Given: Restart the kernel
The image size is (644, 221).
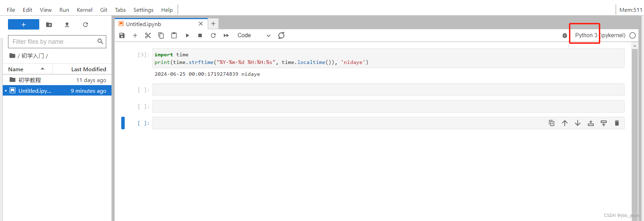Looking at the screenshot, I should click(213, 35).
